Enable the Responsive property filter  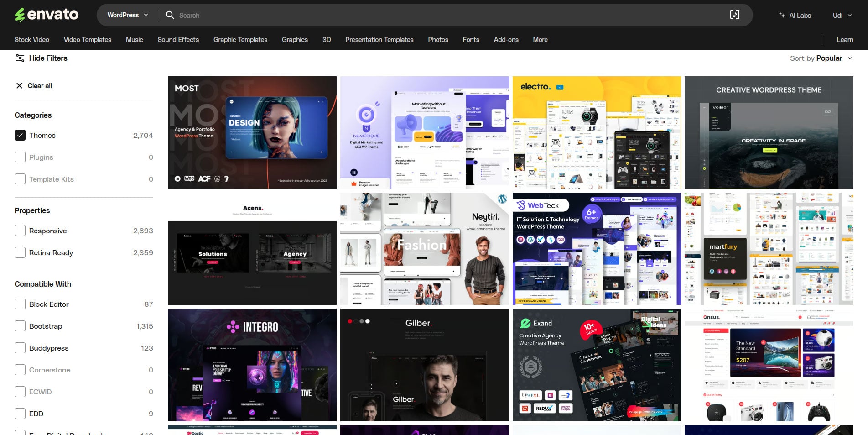20,231
